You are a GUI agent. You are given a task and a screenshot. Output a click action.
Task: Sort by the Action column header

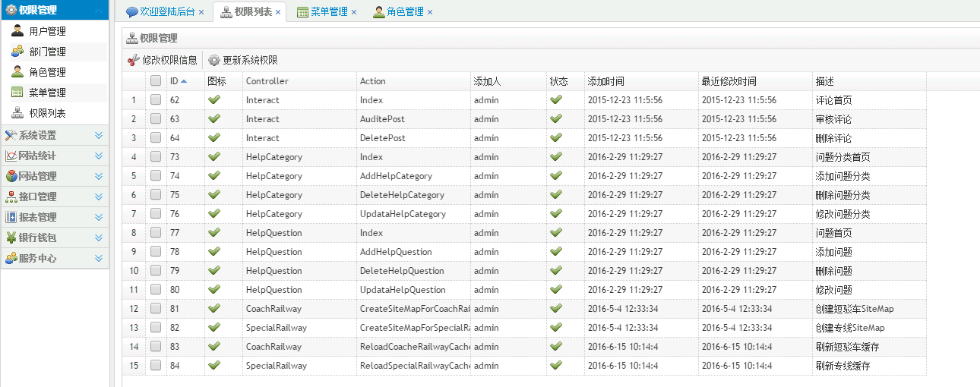413,81
